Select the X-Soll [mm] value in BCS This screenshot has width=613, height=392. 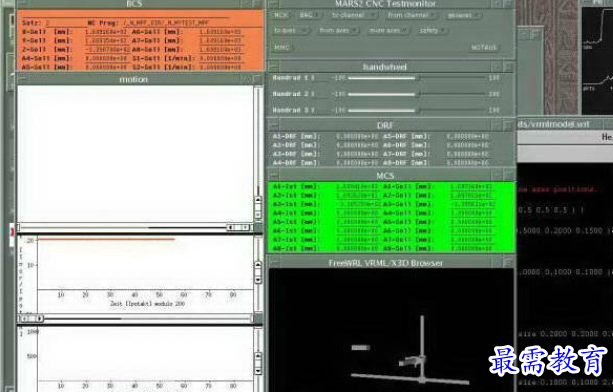pyautogui.click(x=107, y=32)
